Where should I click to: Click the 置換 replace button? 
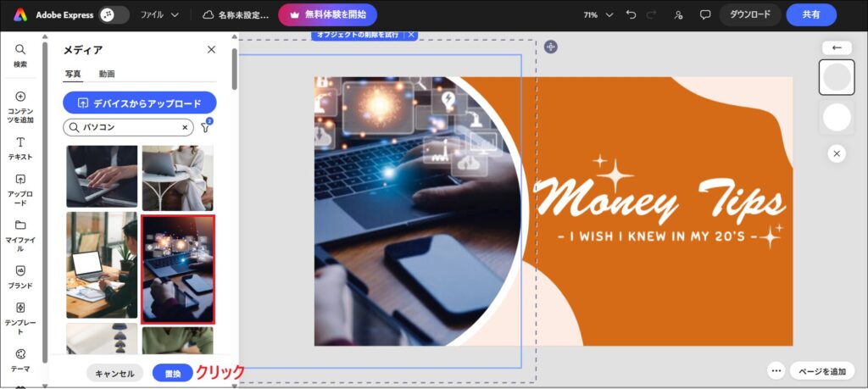(172, 373)
